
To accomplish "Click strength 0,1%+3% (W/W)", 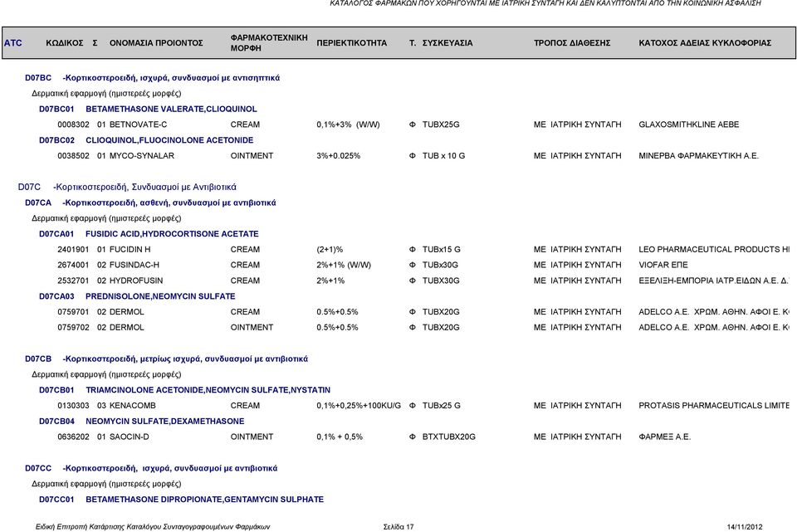I will coord(348,124).
